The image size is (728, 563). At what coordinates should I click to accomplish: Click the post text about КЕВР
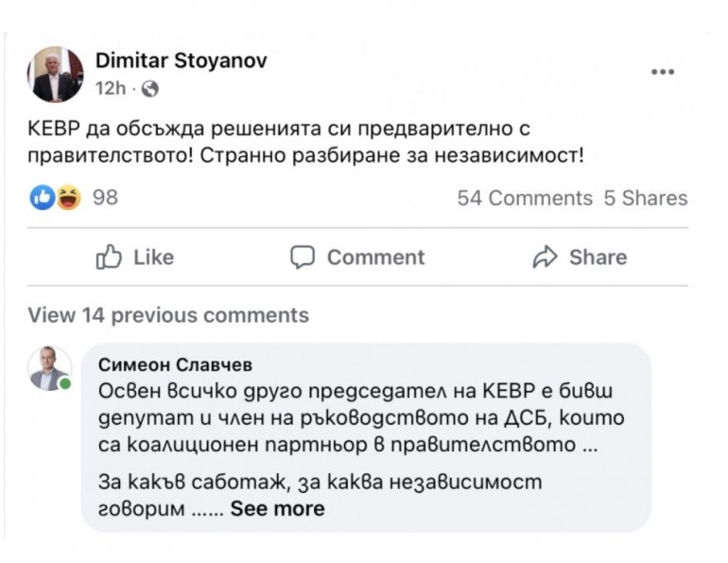coord(307,141)
